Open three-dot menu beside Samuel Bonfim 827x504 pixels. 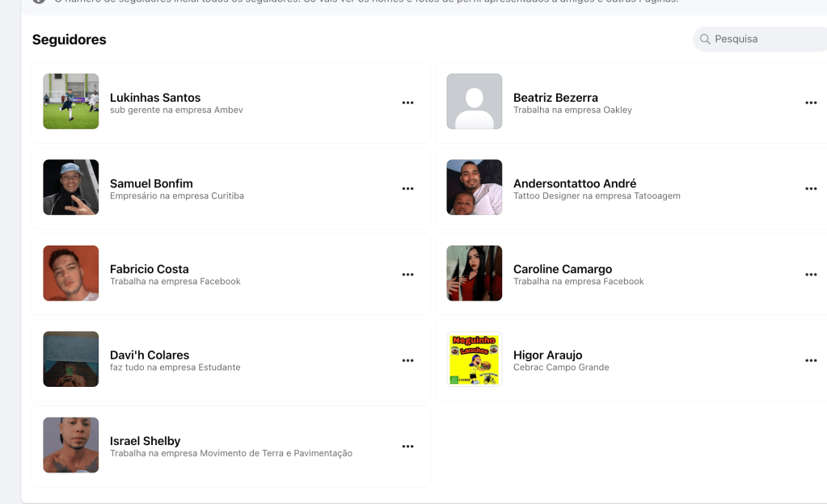(x=407, y=188)
